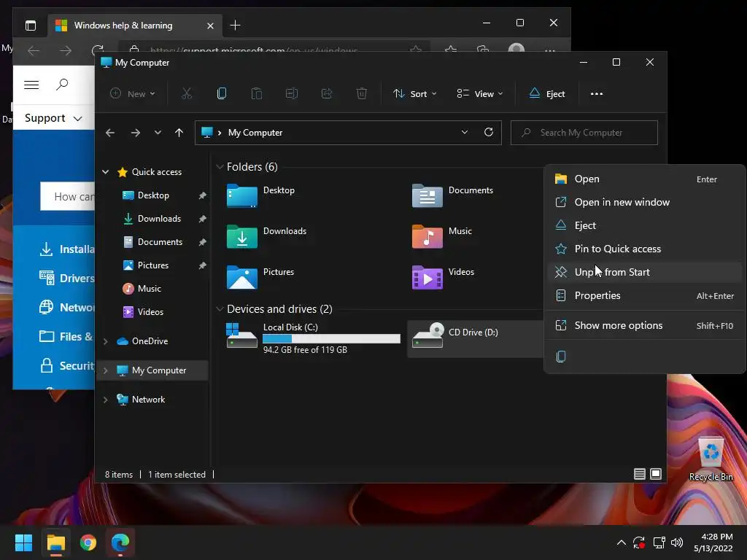Open the New dropdown in toolbar
Image resolution: width=747 pixels, height=560 pixels.
tap(133, 94)
